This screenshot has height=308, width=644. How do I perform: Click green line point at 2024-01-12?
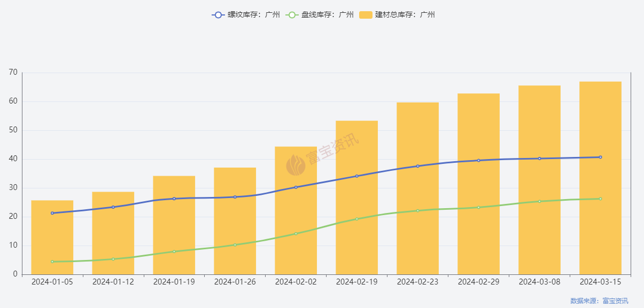(113, 259)
